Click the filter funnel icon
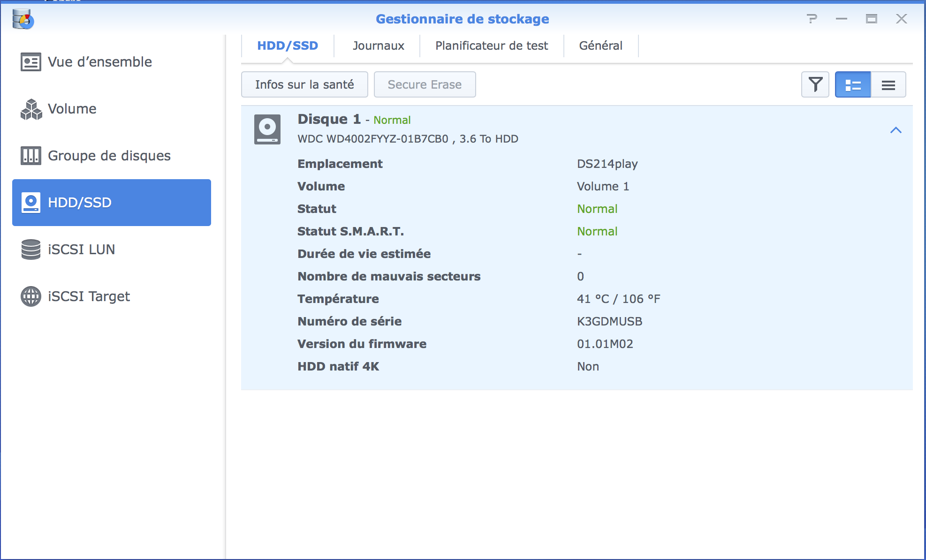Viewport: 926px width, 560px height. (x=815, y=84)
